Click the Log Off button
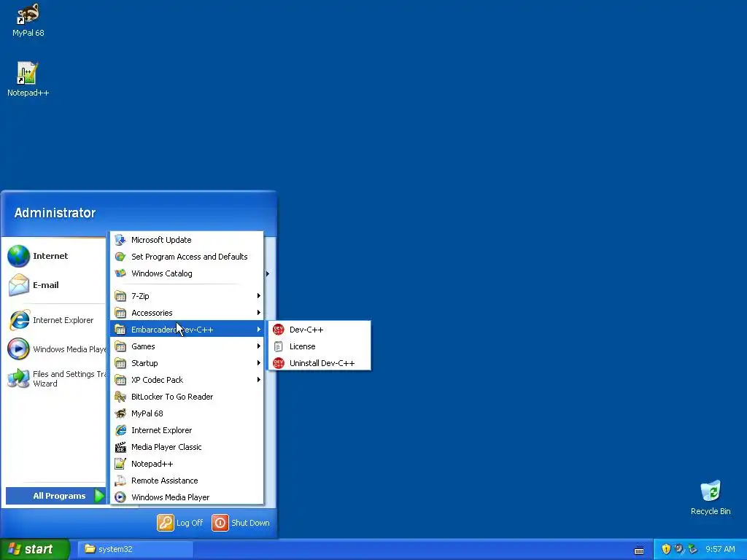 [x=181, y=523]
